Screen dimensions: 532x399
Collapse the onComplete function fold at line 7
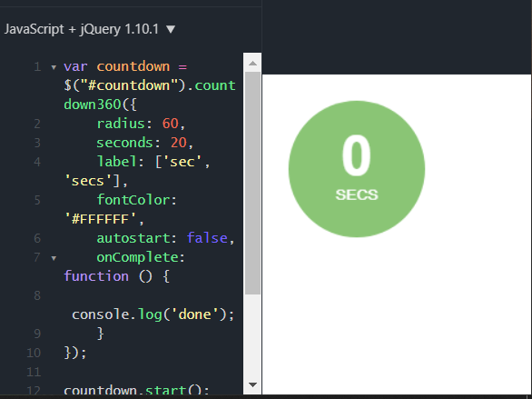(54, 258)
